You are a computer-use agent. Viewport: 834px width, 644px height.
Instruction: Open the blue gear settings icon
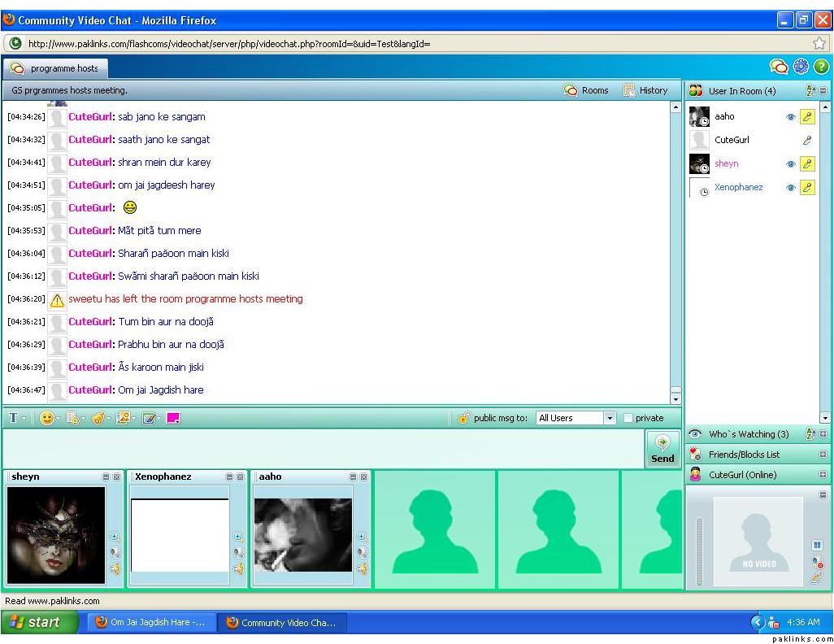click(x=801, y=67)
